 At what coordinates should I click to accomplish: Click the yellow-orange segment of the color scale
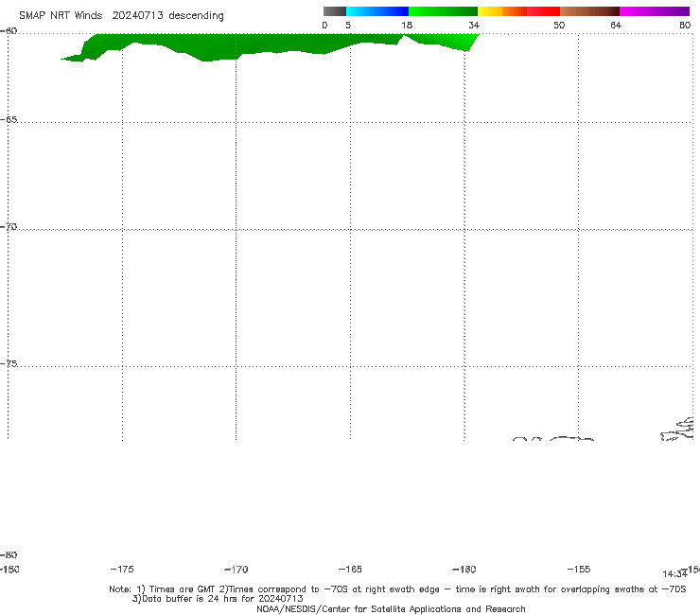coord(502,11)
